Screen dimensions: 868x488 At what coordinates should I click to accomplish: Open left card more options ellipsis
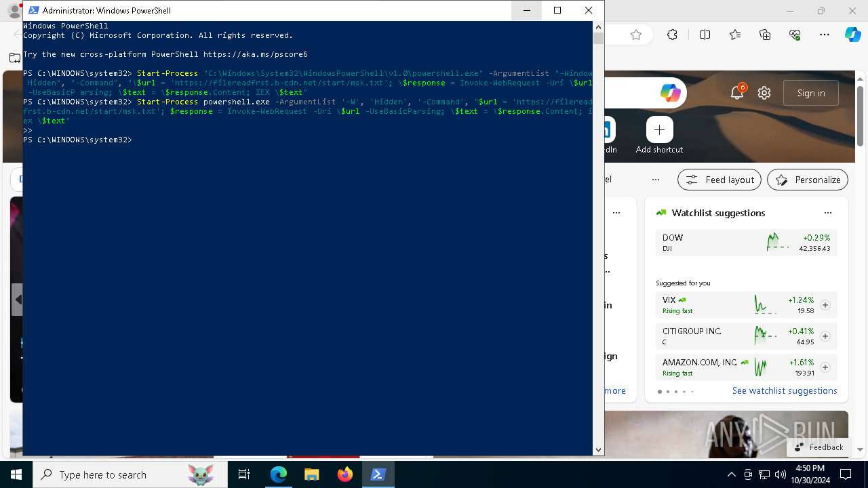tap(616, 213)
